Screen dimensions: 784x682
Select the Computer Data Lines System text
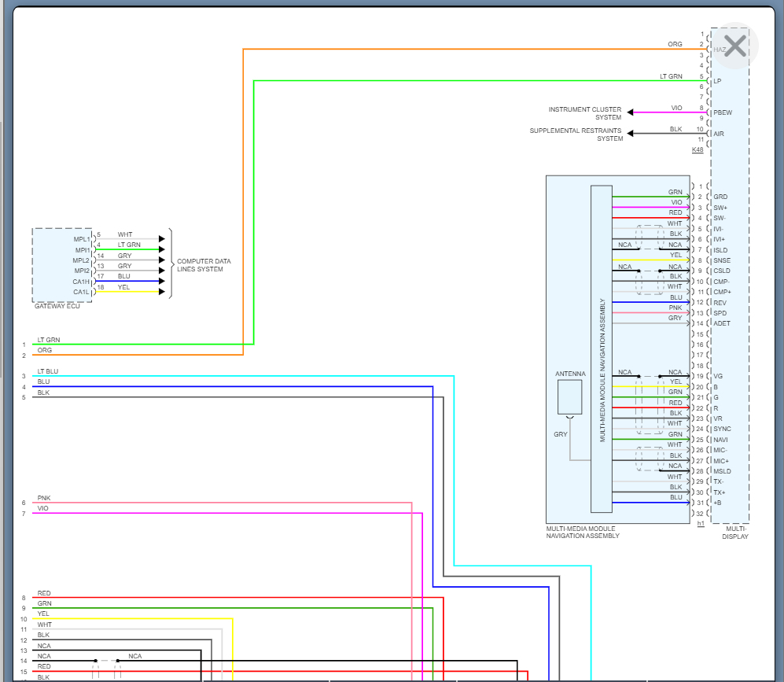(204, 265)
